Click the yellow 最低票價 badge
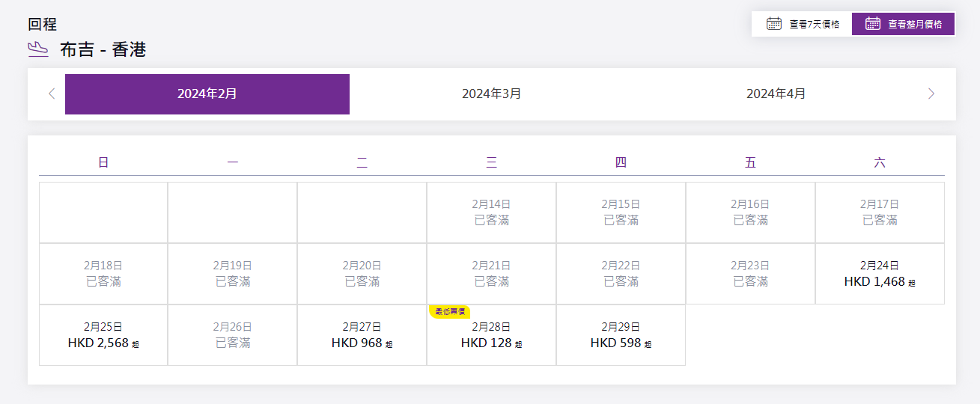980x404 pixels. tap(450, 311)
